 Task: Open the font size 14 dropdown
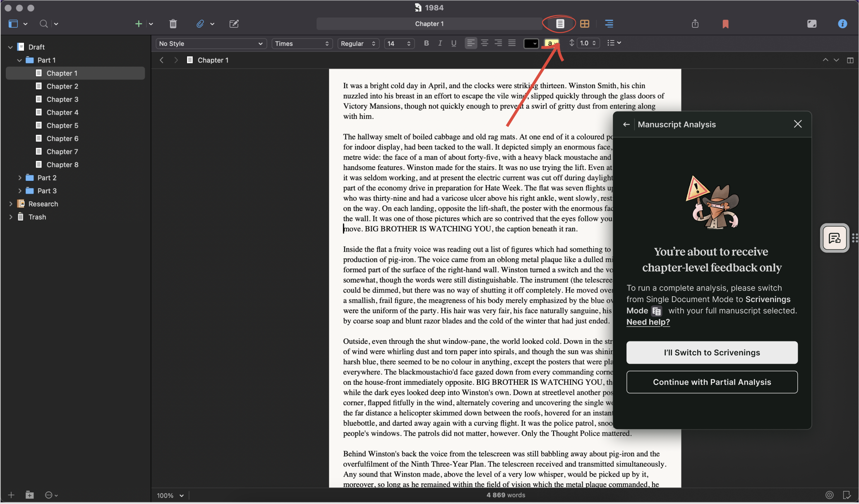pyautogui.click(x=399, y=43)
